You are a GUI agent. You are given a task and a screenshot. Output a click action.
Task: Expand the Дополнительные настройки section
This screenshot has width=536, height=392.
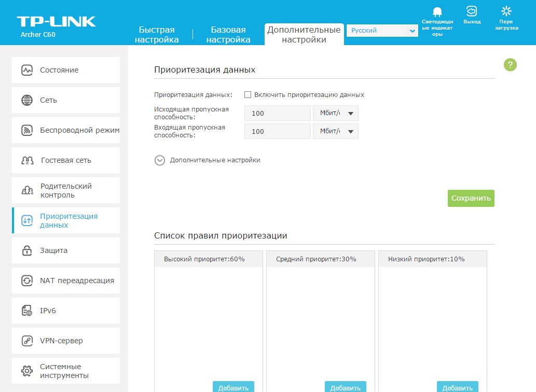click(x=160, y=160)
